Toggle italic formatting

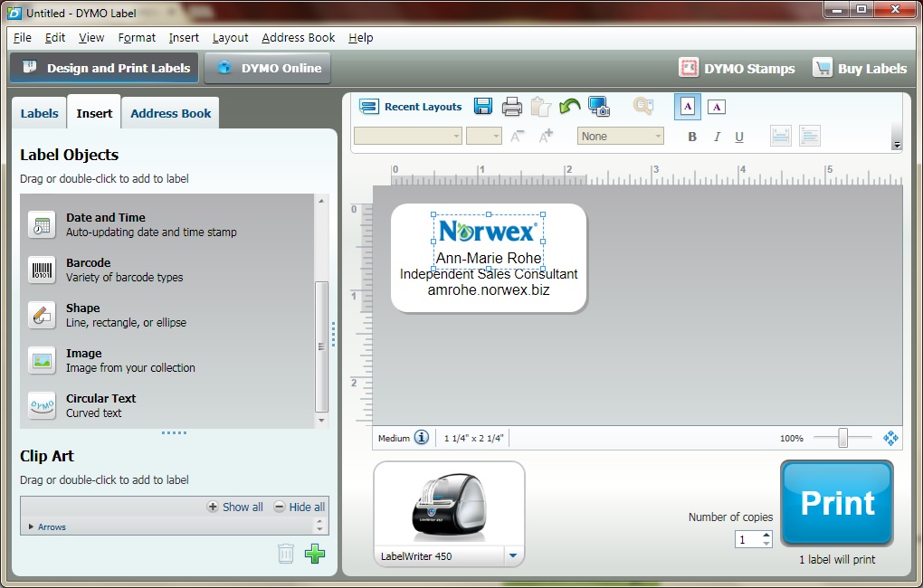pyautogui.click(x=717, y=137)
